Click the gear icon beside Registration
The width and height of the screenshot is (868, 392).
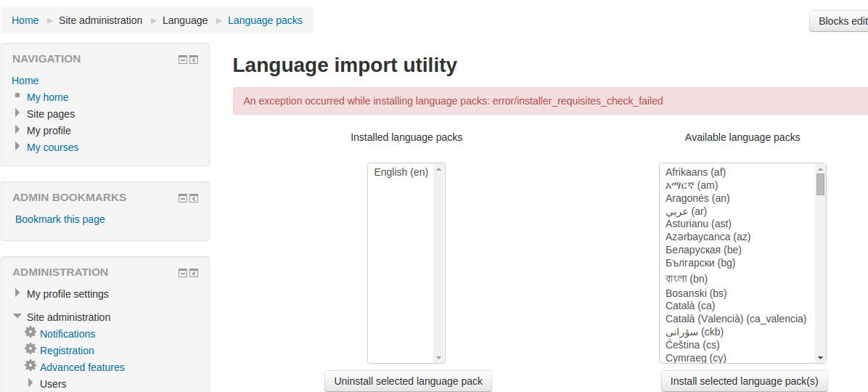coord(30,349)
